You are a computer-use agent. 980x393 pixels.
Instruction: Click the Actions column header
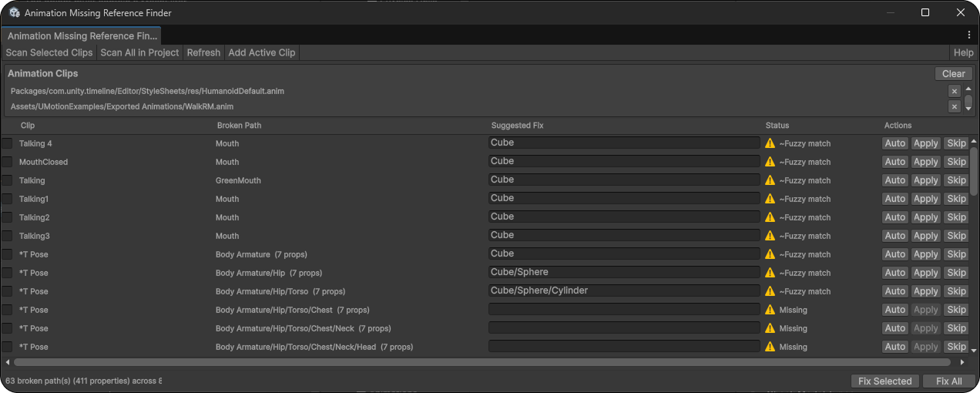click(898, 125)
